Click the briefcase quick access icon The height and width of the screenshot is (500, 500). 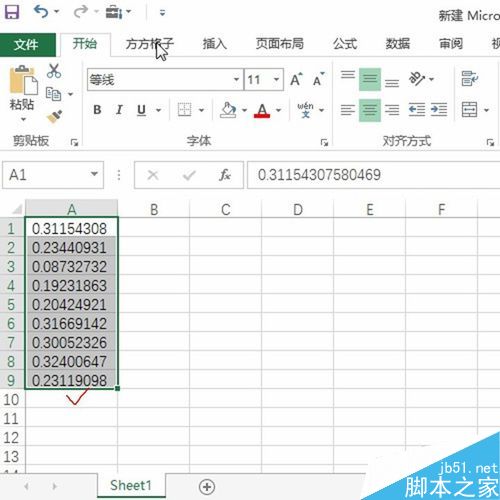114,13
